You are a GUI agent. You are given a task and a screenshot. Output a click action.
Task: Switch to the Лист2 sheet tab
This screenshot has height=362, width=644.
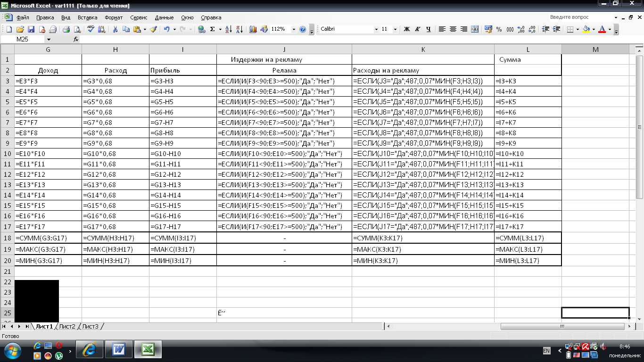(x=67, y=326)
